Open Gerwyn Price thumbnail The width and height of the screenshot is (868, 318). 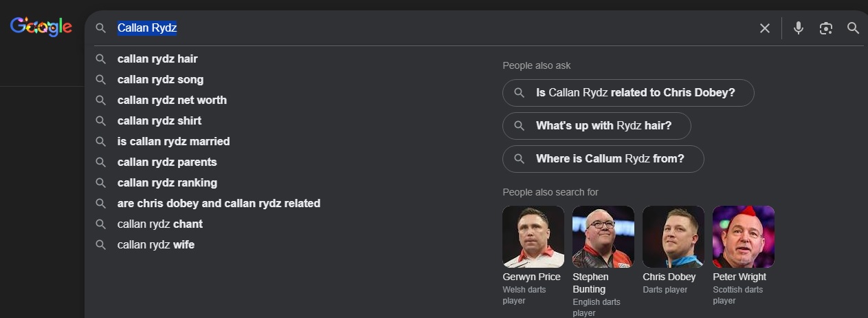coord(533,237)
